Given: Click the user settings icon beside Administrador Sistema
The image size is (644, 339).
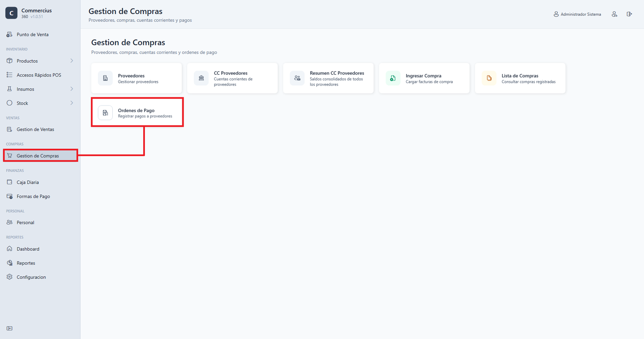Looking at the screenshot, I should [614, 14].
